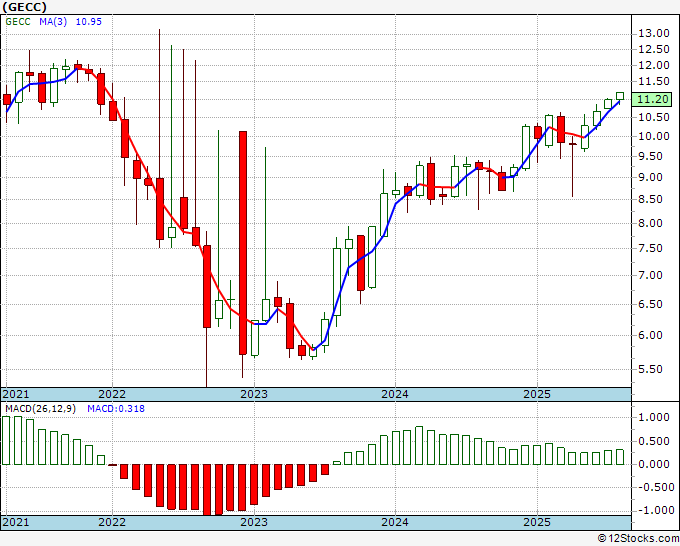Image resolution: width=680 pixels, height=546 pixels.
Task: Click the MA value 10.95
Action: [x=88, y=22]
